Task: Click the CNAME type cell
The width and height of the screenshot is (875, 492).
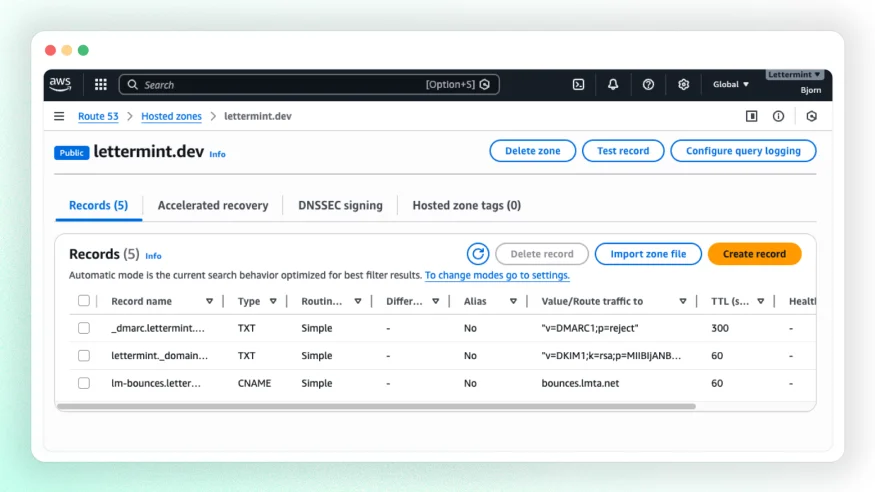Action: pos(254,383)
